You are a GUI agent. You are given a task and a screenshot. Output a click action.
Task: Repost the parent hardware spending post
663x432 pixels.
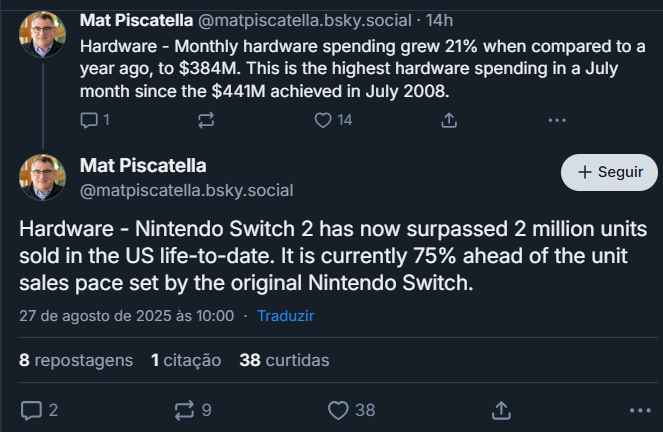click(206, 120)
